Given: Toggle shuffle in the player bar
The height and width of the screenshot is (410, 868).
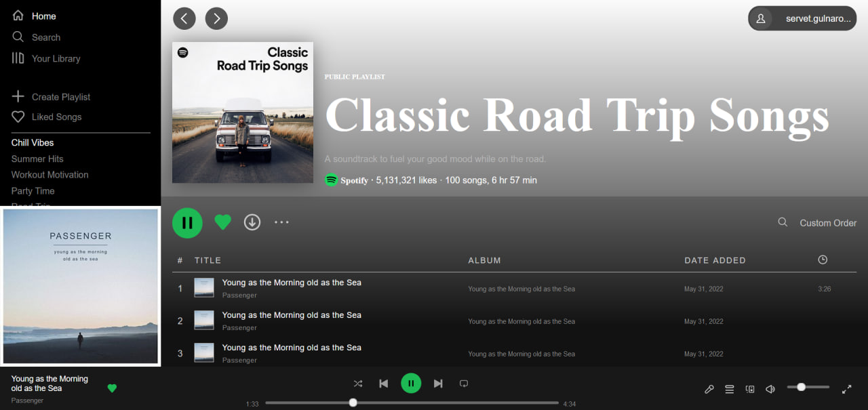Looking at the screenshot, I should point(358,384).
